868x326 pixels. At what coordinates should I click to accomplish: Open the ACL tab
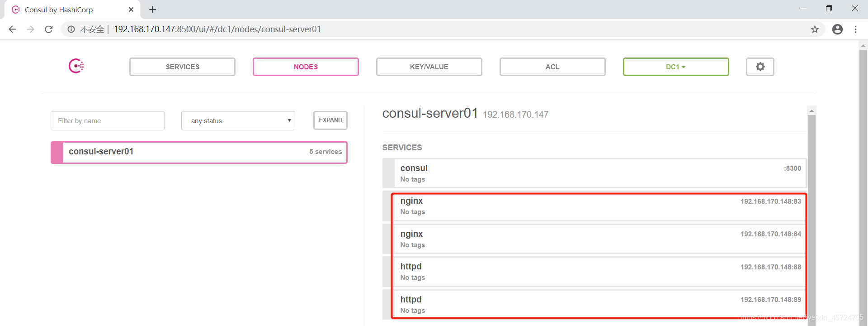[x=552, y=67]
